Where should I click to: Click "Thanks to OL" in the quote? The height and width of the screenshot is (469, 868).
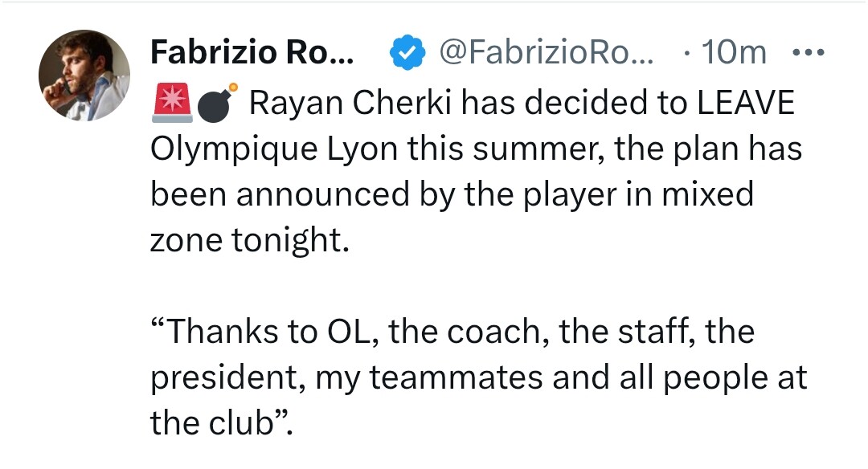(265, 332)
